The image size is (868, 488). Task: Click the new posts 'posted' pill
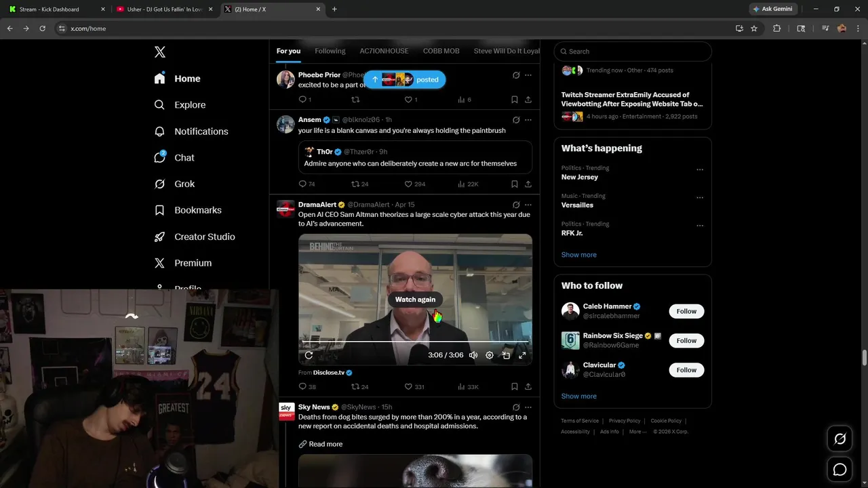[x=405, y=79]
